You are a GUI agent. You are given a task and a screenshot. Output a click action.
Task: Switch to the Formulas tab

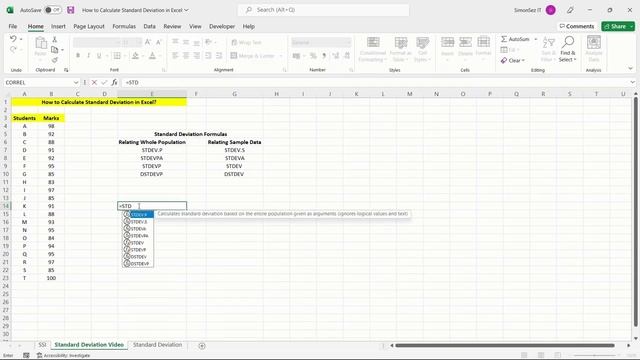click(124, 26)
